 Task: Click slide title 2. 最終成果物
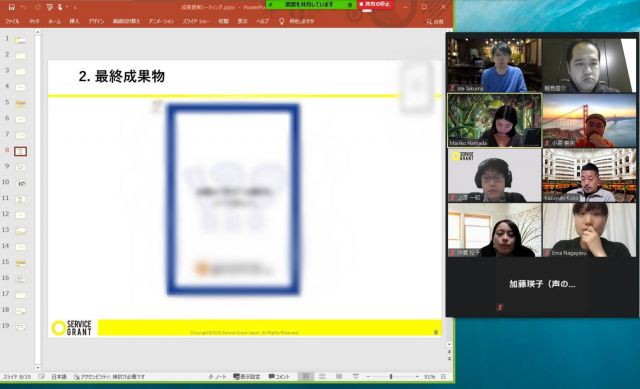point(122,76)
